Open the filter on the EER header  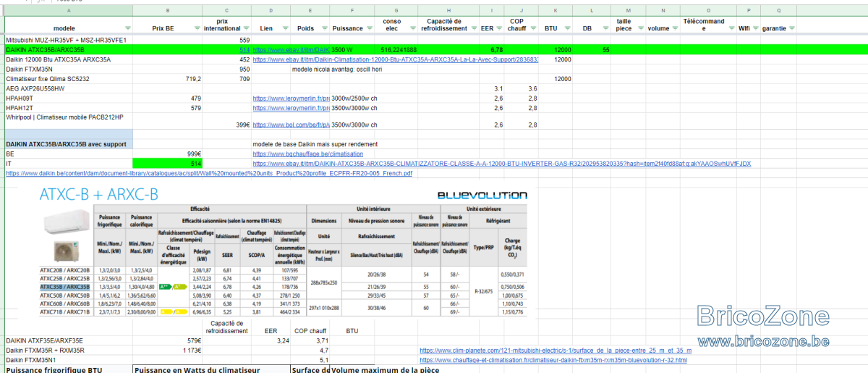(x=499, y=28)
